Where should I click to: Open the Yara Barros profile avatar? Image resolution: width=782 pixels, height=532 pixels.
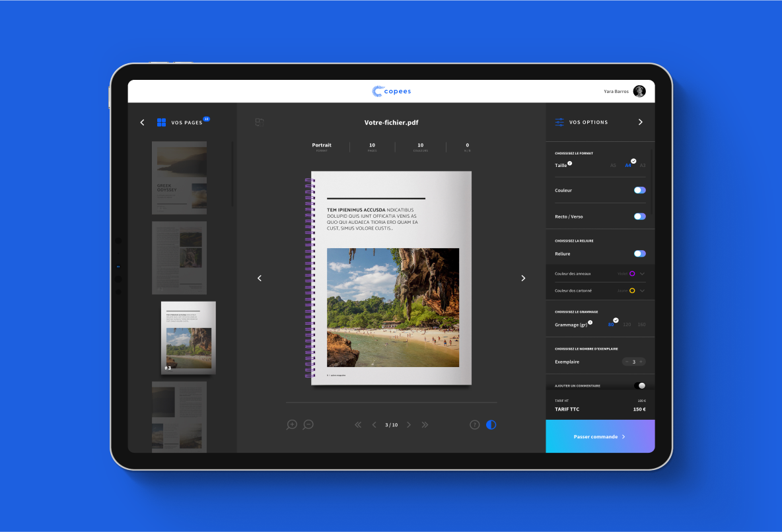tap(639, 92)
